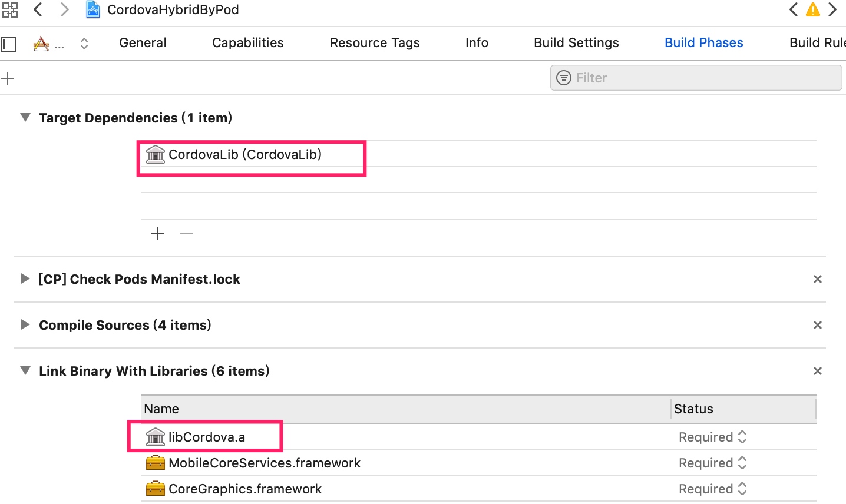Screen dimensions: 846x504
Task: Click the Target Dependencies (1 item) heading
Action: pyautogui.click(x=136, y=118)
